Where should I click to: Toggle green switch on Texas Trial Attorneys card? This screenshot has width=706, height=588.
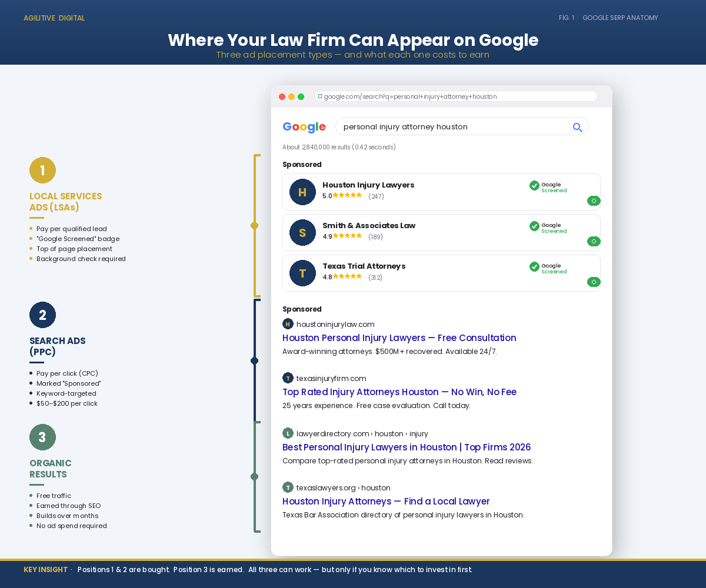594,282
